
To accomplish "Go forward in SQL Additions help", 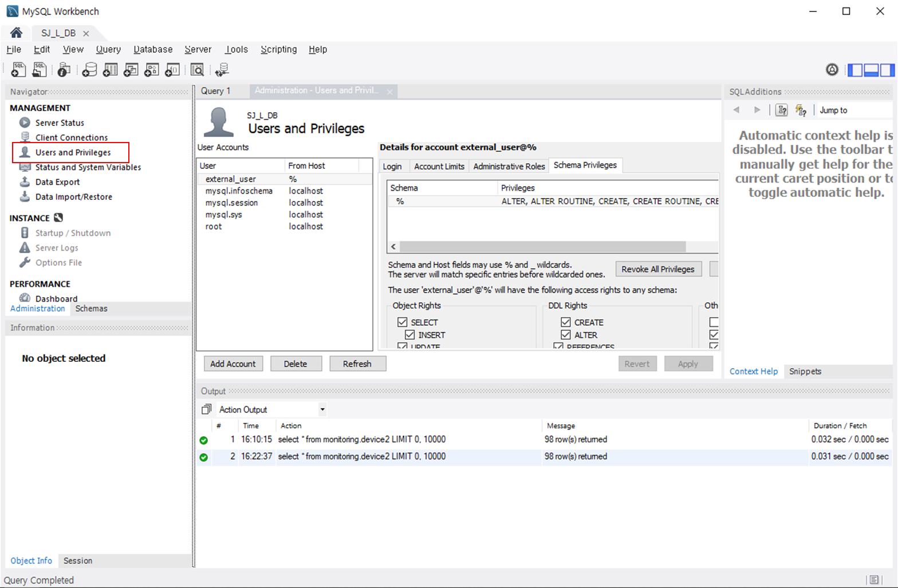I will (757, 110).
